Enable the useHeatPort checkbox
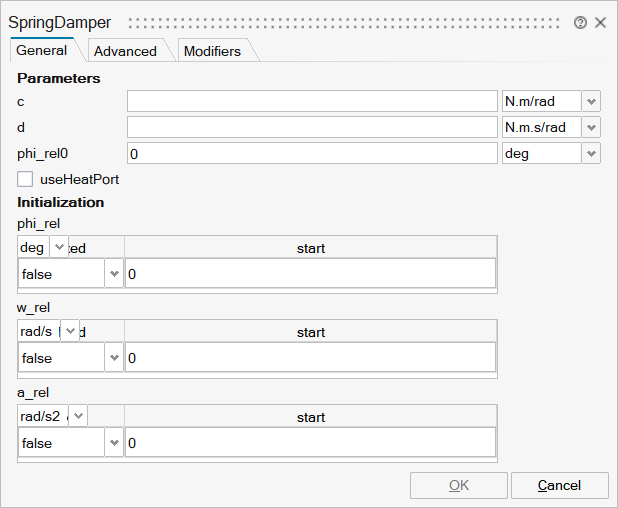This screenshot has height=508, width=618. tap(26, 179)
